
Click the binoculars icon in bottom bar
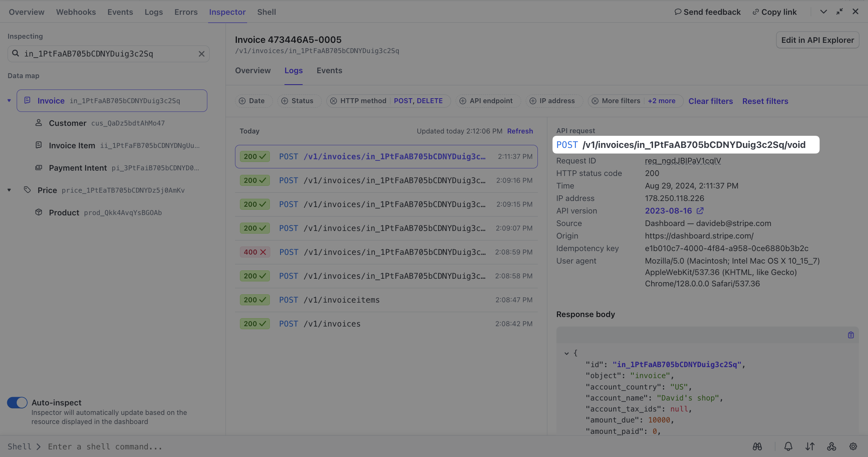click(x=757, y=446)
